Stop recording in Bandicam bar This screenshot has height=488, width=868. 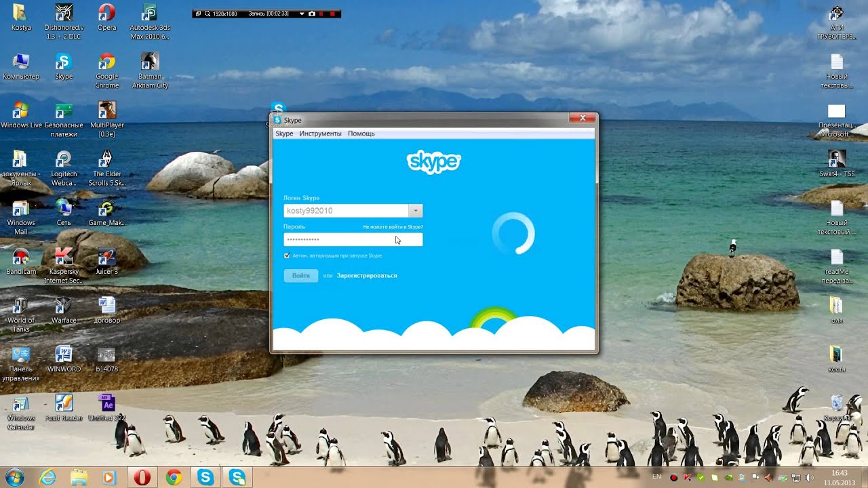[x=332, y=14]
